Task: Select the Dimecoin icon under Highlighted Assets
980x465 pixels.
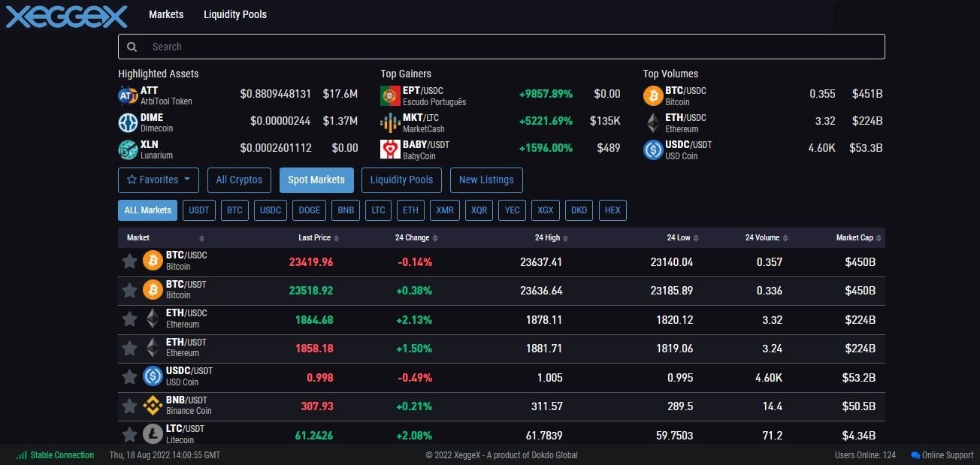Action: pyautogui.click(x=129, y=121)
